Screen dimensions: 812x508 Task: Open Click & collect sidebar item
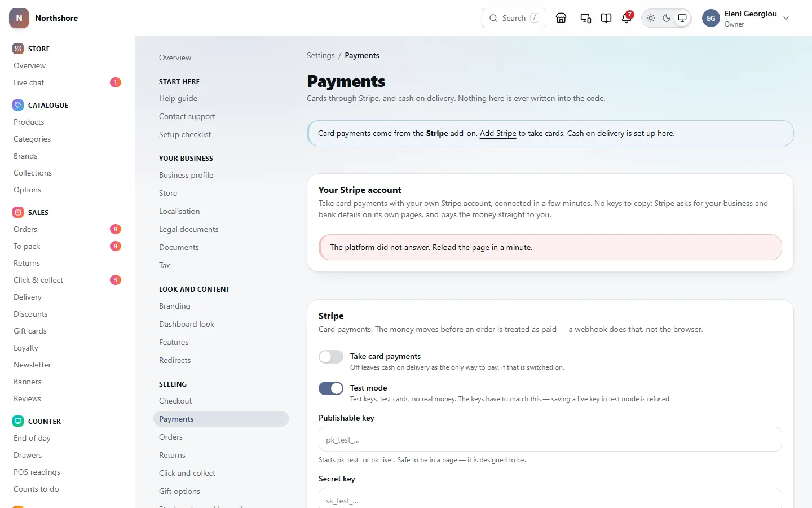point(68,280)
